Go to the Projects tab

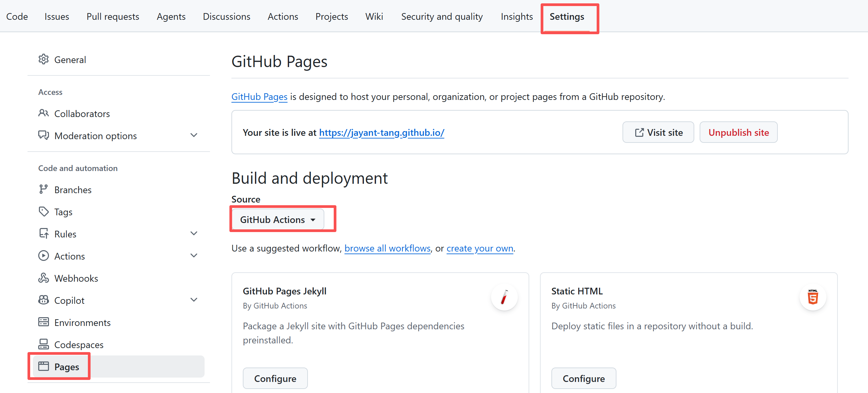click(x=332, y=16)
